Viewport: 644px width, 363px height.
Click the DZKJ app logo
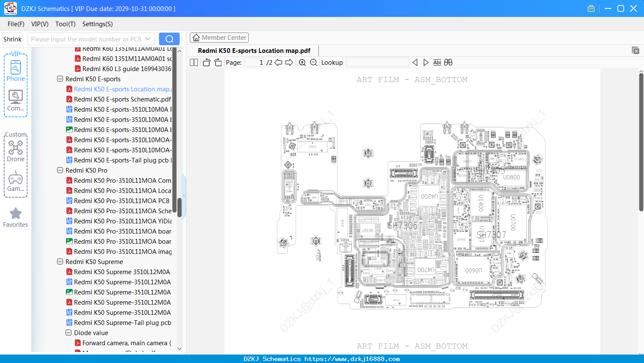10,8
